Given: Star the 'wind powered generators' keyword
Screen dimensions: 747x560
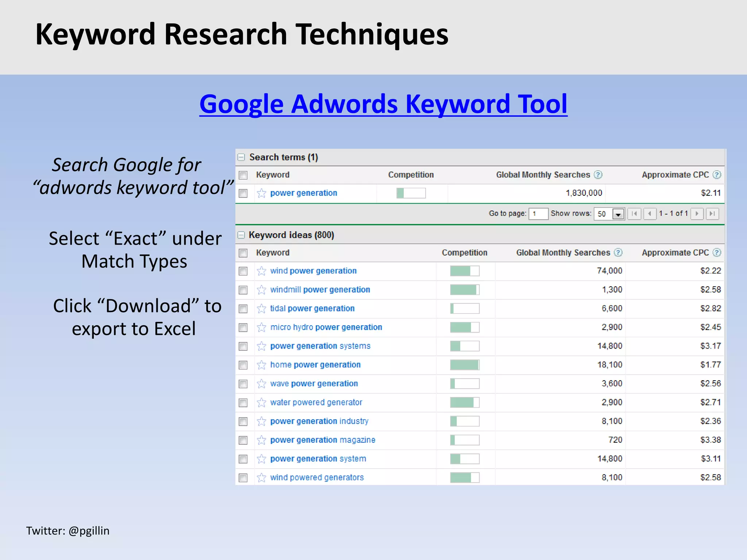Looking at the screenshot, I should click(261, 478).
